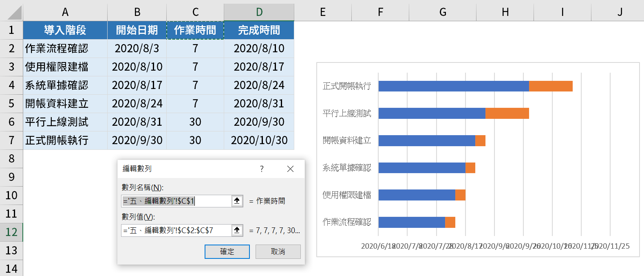
Task: Click orange bar for 開帳資料建立
Action: tap(480, 140)
